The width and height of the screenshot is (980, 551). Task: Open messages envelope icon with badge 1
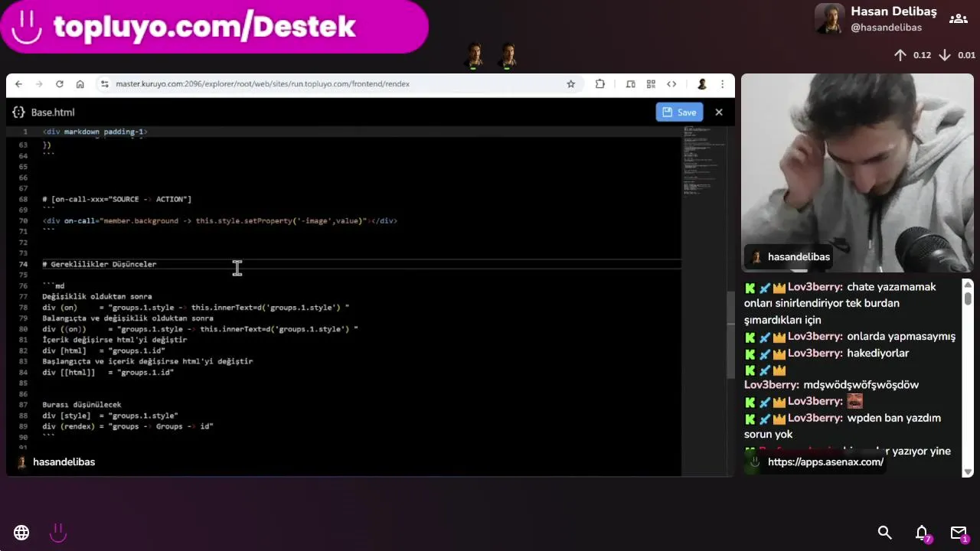click(x=959, y=533)
